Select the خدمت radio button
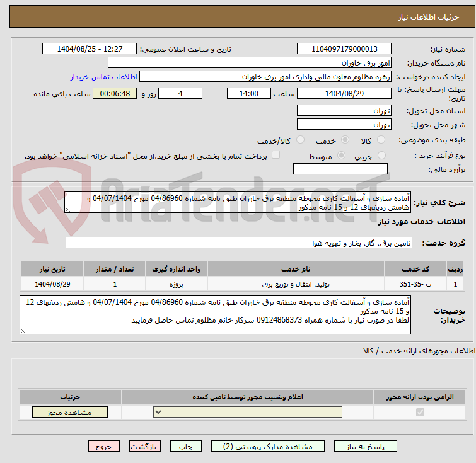Viewport: 476px width, 463px height. click(x=345, y=140)
